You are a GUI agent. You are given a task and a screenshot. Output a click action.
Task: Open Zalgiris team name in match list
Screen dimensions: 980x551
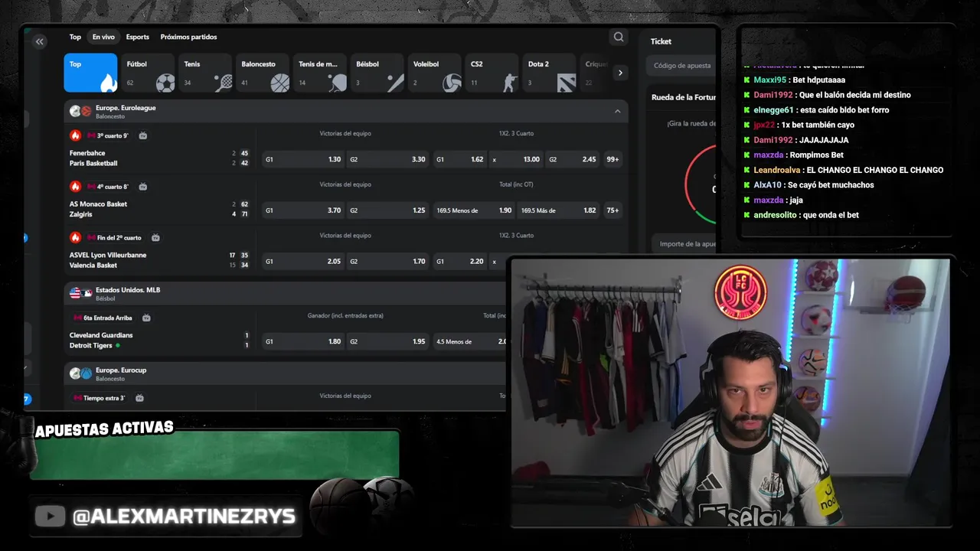[82, 214]
